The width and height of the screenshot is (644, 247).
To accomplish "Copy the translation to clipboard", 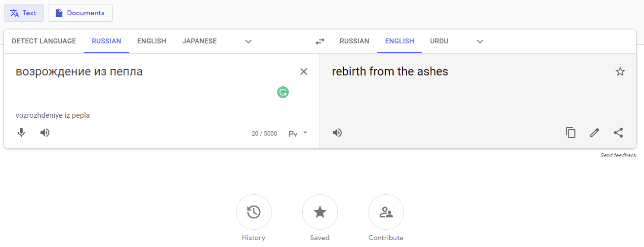I will pos(571,133).
